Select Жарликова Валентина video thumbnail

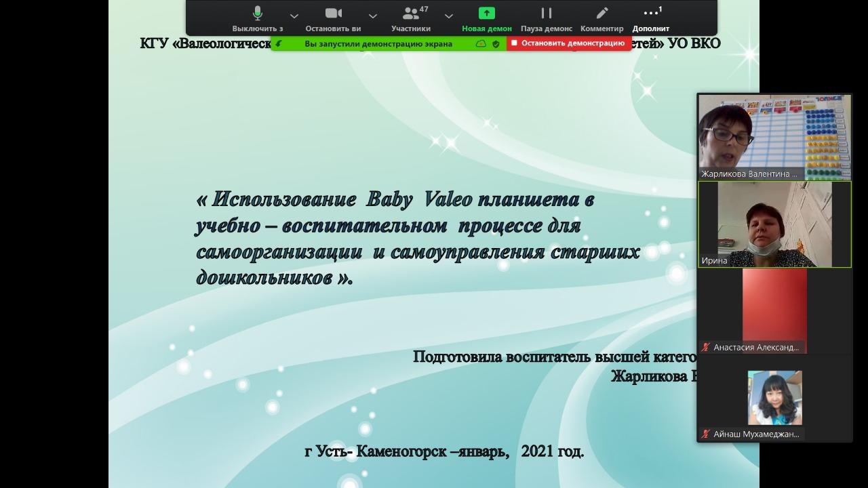775,137
